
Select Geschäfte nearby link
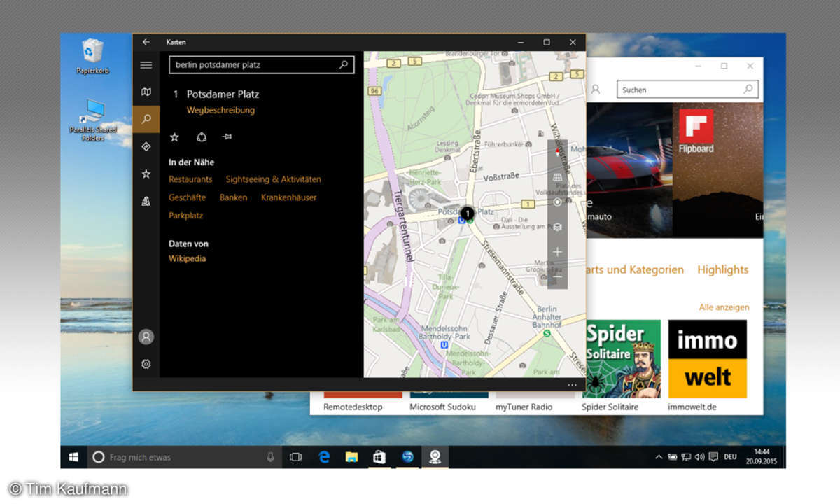[187, 197]
